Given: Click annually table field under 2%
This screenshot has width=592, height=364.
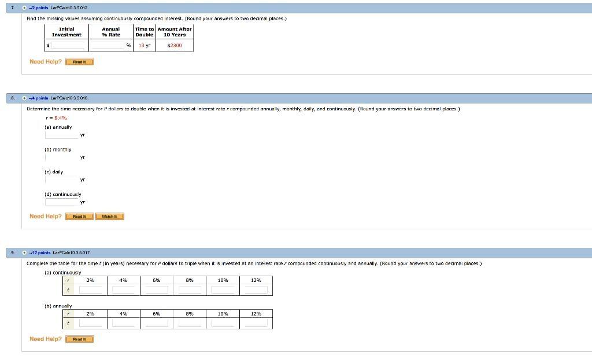Looking at the screenshot, I should (91, 323).
